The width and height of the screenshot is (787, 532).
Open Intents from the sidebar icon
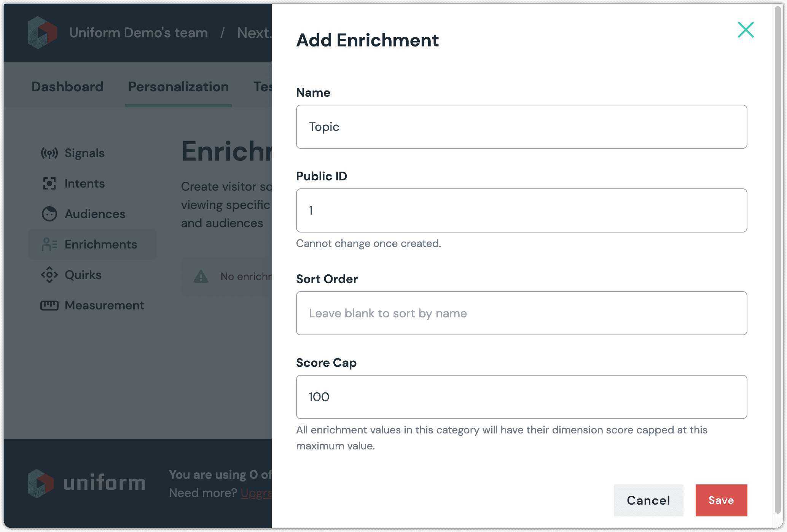coord(49,183)
